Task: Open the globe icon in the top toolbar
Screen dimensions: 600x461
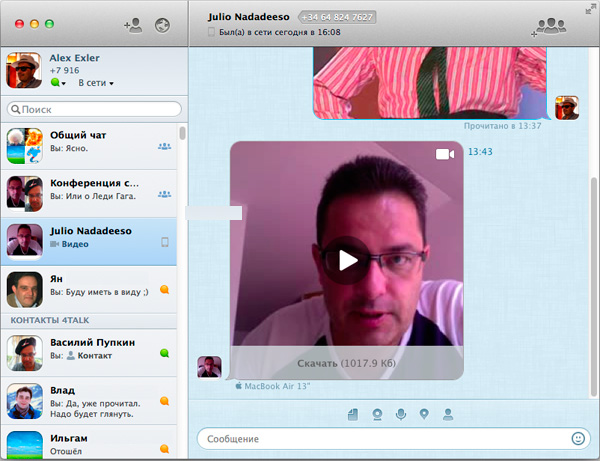Action: pos(163,24)
